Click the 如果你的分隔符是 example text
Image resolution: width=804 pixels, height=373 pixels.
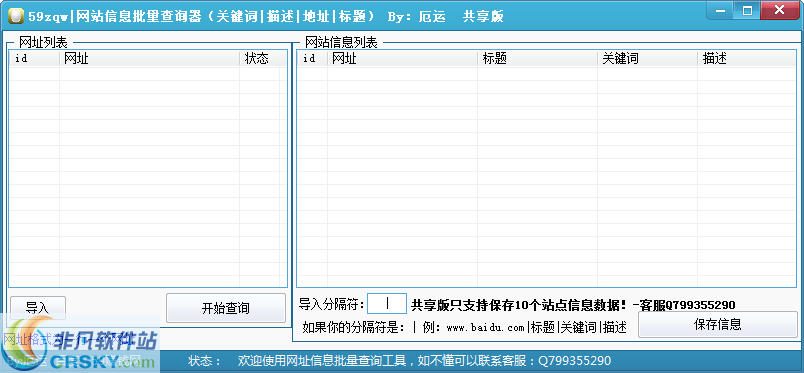coord(465,327)
